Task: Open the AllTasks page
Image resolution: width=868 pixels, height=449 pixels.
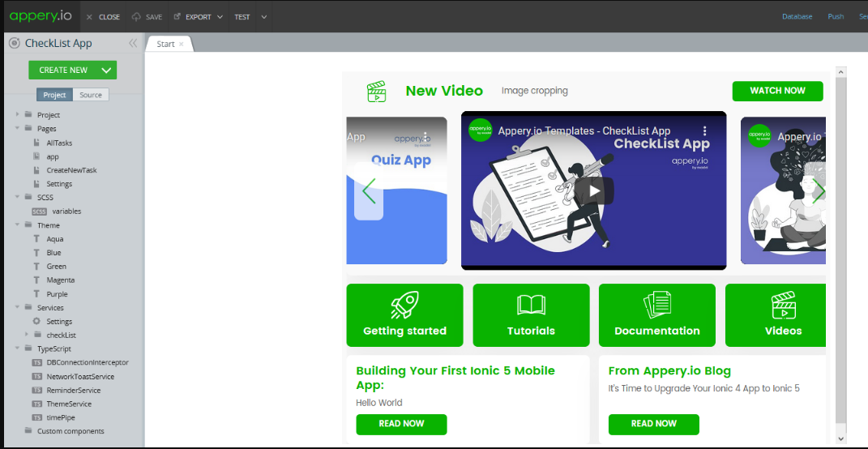Action: (x=59, y=143)
